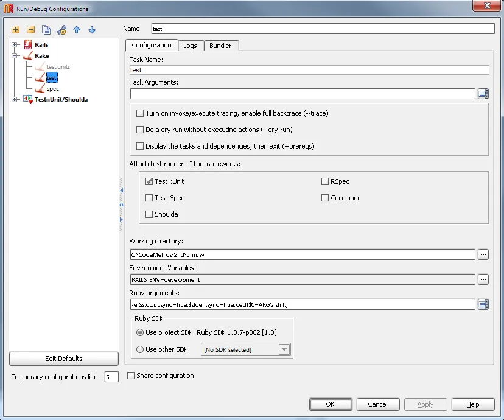
Task: Click the Name input field
Action: [323, 29]
